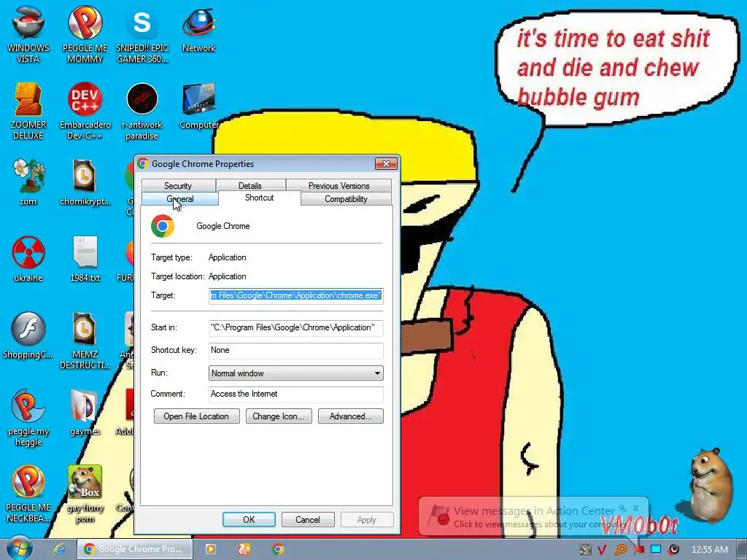Image resolution: width=747 pixels, height=560 pixels.
Task: Click the Target path field
Action: [x=296, y=295]
